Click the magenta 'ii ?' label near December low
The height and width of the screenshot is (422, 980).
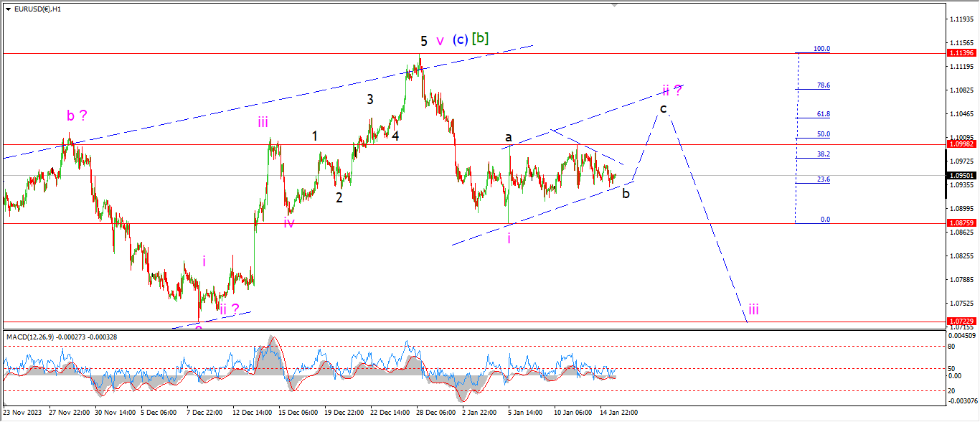[230, 309]
